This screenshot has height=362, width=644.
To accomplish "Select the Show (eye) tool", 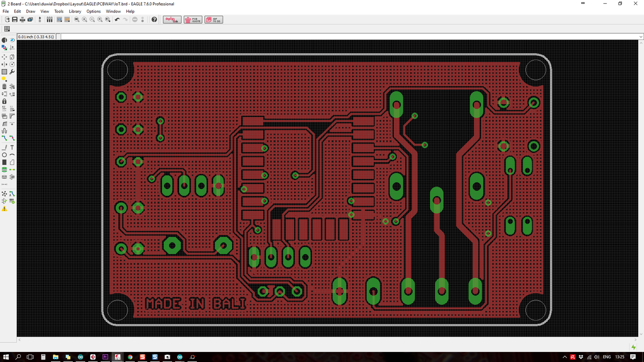I will [x=12, y=40].
